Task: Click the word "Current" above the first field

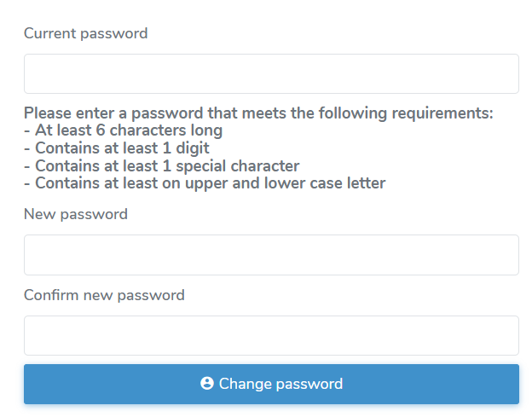Action: click(x=50, y=33)
